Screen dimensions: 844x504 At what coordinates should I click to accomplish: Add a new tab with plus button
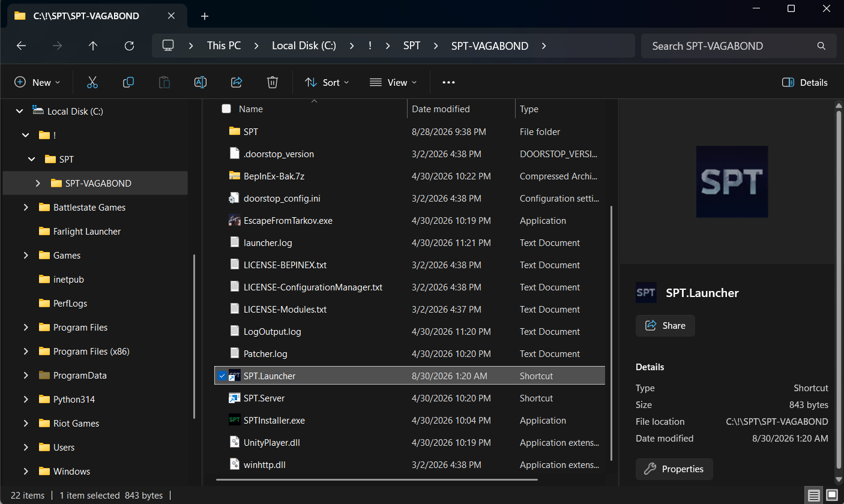(205, 16)
